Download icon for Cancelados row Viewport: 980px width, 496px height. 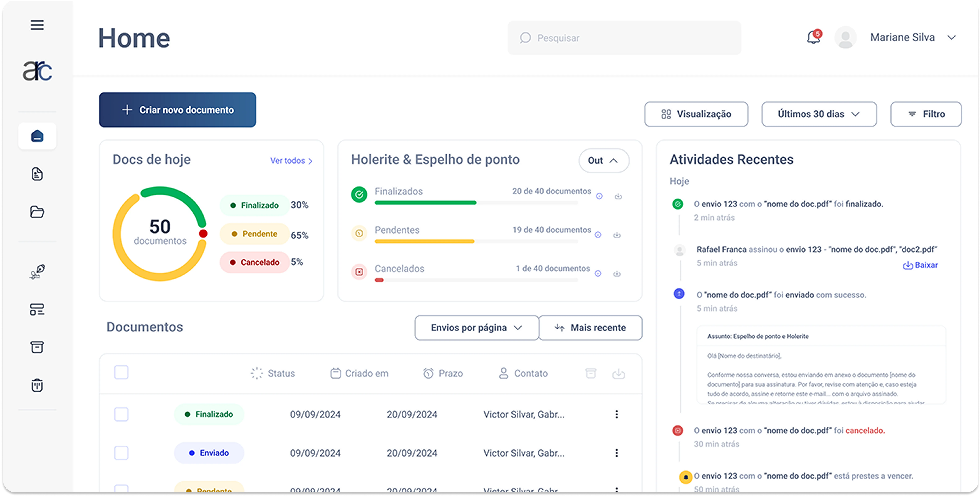[x=617, y=274]
